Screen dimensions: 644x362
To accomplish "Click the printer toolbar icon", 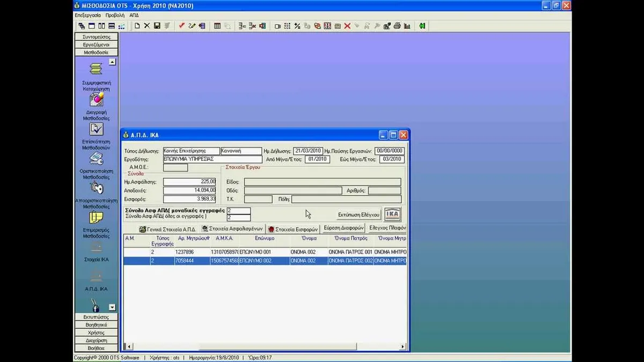I will click(x=397, y=26).
